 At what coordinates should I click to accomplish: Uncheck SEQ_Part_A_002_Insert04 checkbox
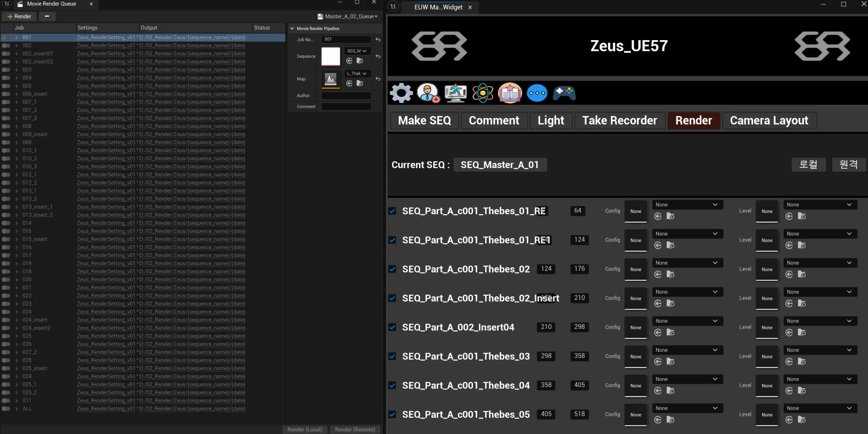coord(392,327)
